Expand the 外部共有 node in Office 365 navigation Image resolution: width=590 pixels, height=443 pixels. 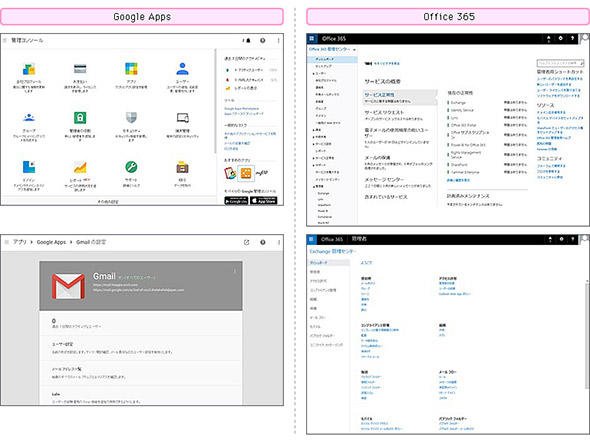313,137
